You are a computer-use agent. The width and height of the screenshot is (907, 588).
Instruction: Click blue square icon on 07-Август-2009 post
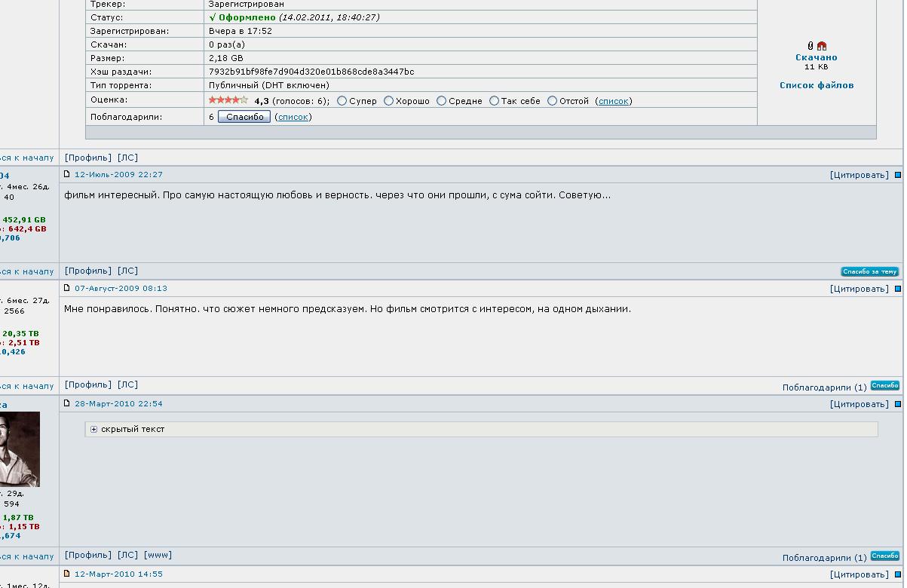click(898, 289)
